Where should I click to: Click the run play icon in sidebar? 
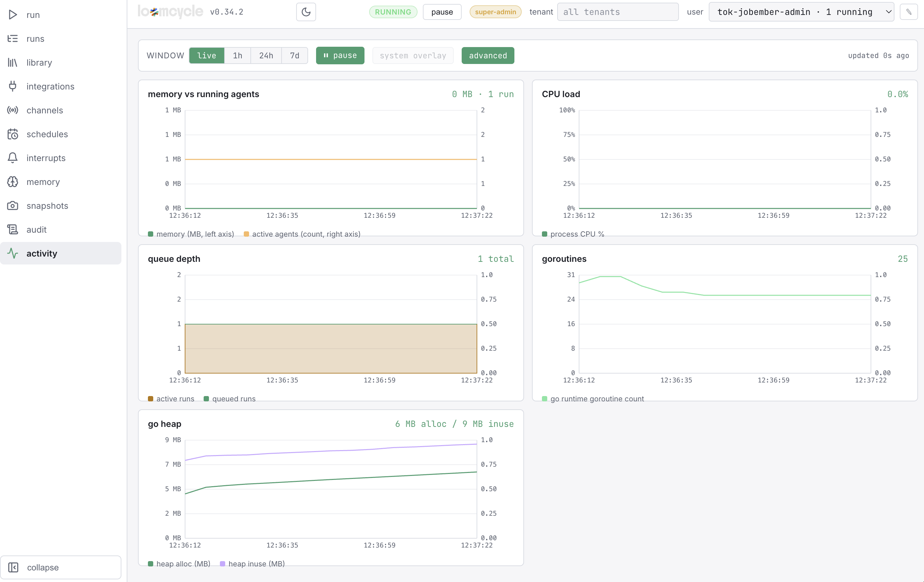pyautogui.click(x=13, y=15)
